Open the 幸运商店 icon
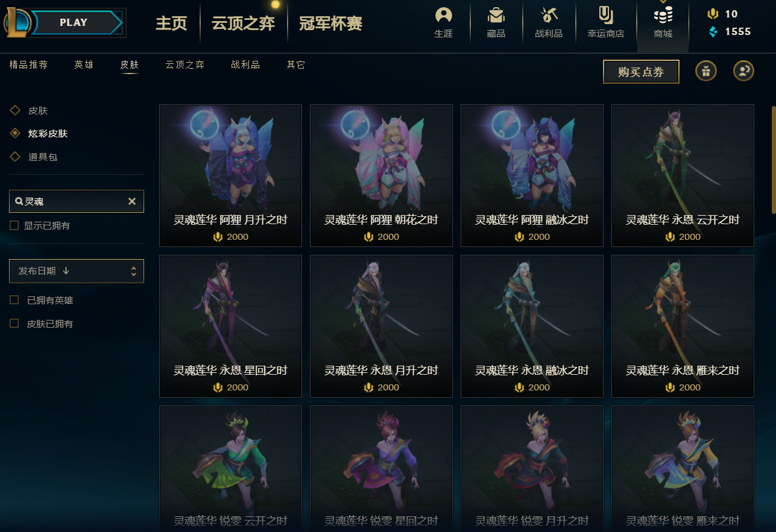Screen dimensions: 776x532 [605, 15]
